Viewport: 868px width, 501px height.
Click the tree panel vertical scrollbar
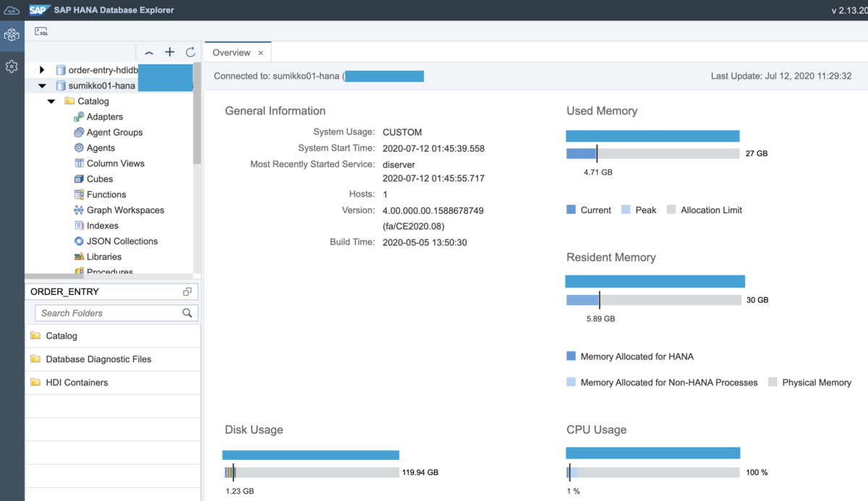coord(197,114)
